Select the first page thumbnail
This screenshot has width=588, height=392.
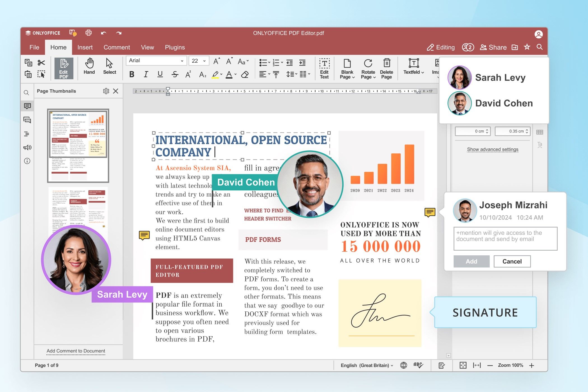[78, 146]
